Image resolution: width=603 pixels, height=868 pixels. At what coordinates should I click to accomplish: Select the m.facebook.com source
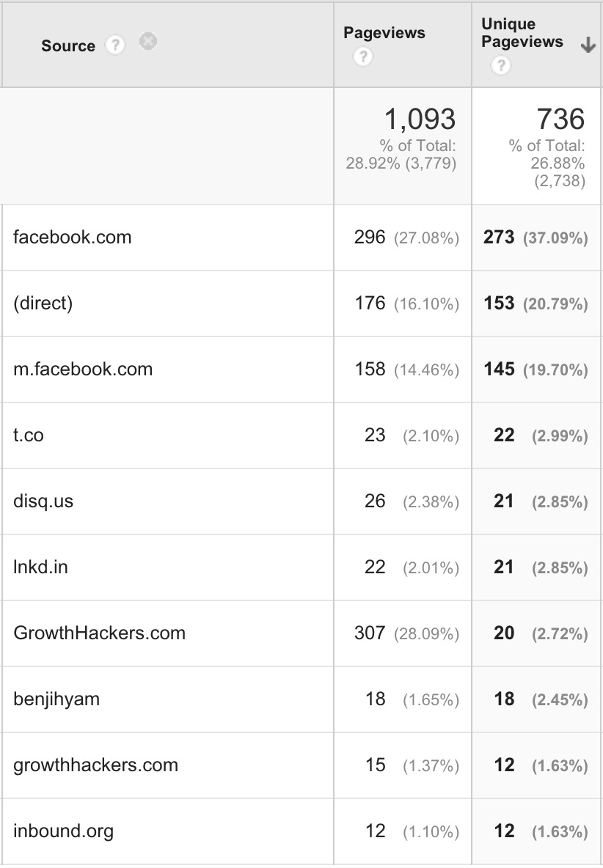click(83, 369)
